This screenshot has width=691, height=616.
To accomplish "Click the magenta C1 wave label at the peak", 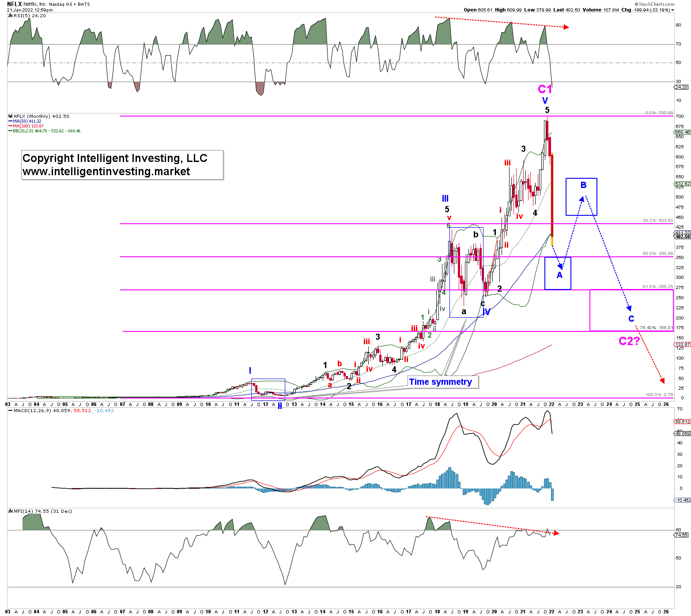I will tap(545, 89).
